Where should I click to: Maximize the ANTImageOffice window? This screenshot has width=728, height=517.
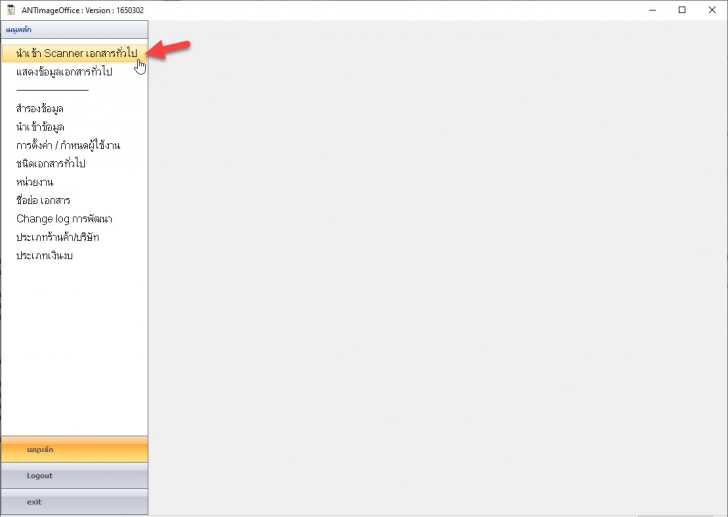682,10
